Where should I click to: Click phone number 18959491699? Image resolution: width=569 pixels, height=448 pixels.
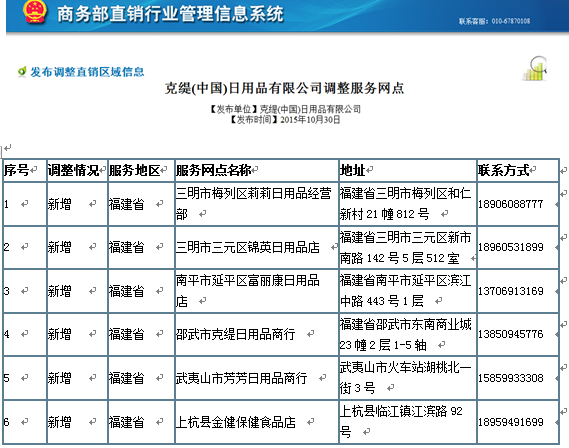pos(511,422)
